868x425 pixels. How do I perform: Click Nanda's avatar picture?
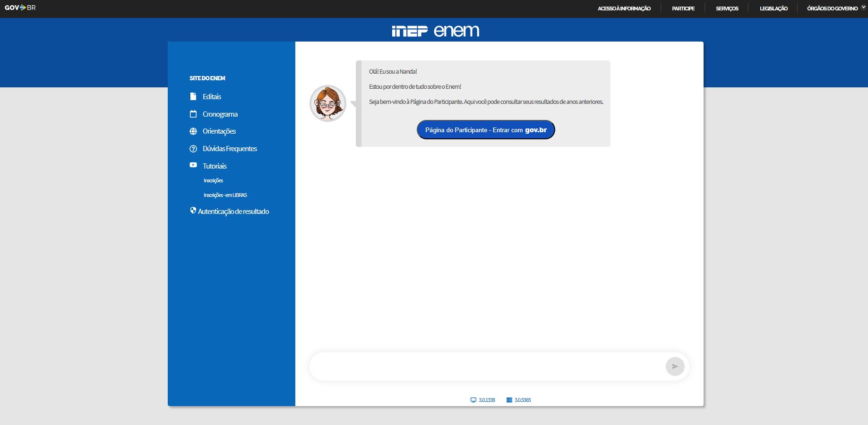pyautogui.click(x=328, y=103)
